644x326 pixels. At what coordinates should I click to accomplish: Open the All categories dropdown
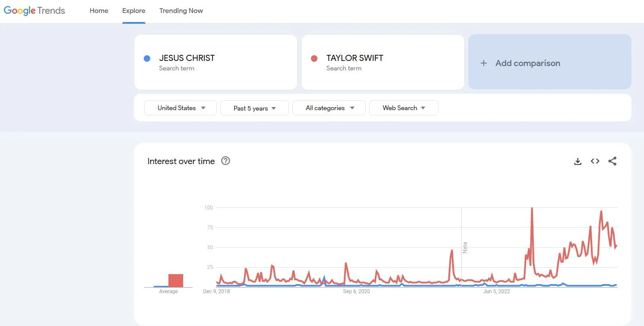329,108
